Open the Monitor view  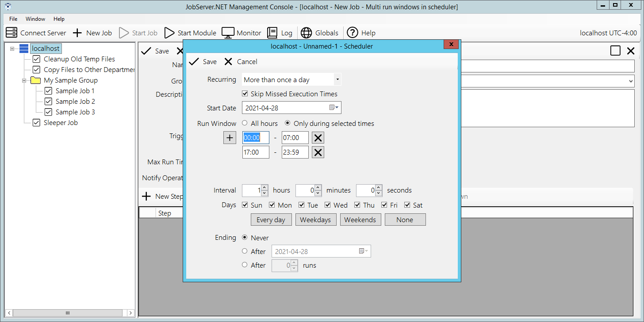pyautogui.click(x=241, y=33)
